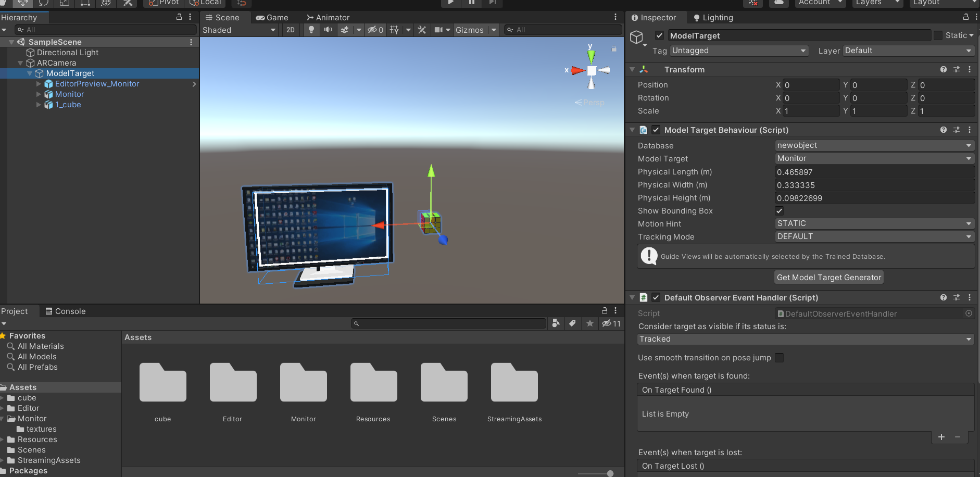Viewport: 980px width, 477px height.
Task: Select the Rotate tool
Action: (x=44, y=3)
